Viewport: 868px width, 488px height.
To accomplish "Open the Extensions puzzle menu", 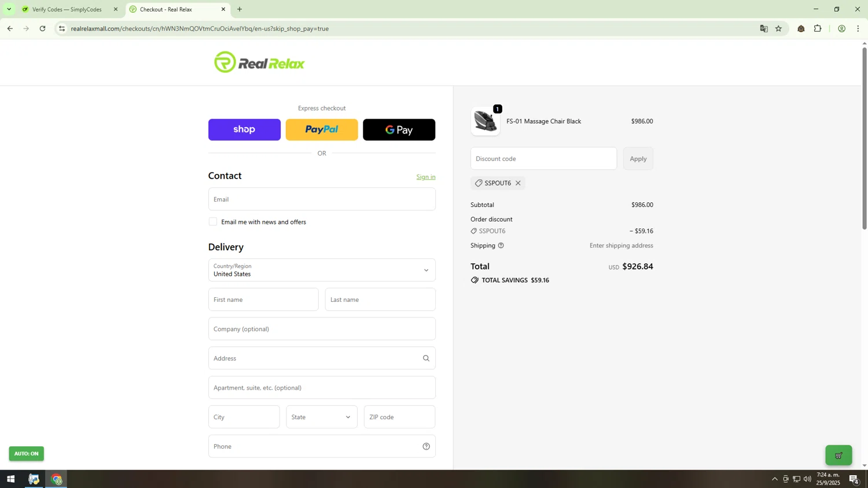I will point(818,28).
